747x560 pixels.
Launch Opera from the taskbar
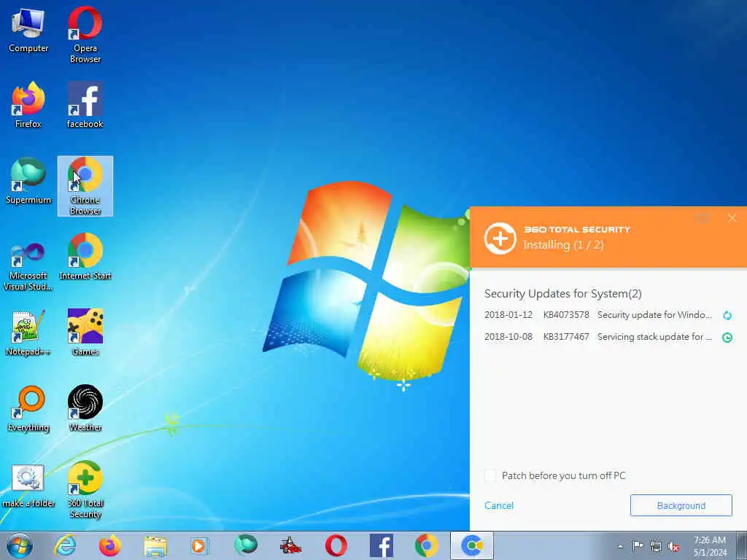tap(336, 545)
